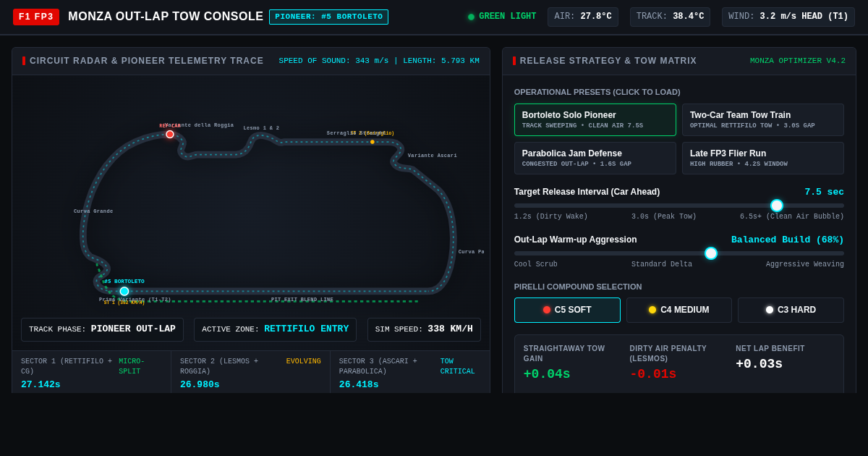Click the Monza Out-Lap Tow Console title
This screenshot has width=868, height=456.
coord(166,17)
